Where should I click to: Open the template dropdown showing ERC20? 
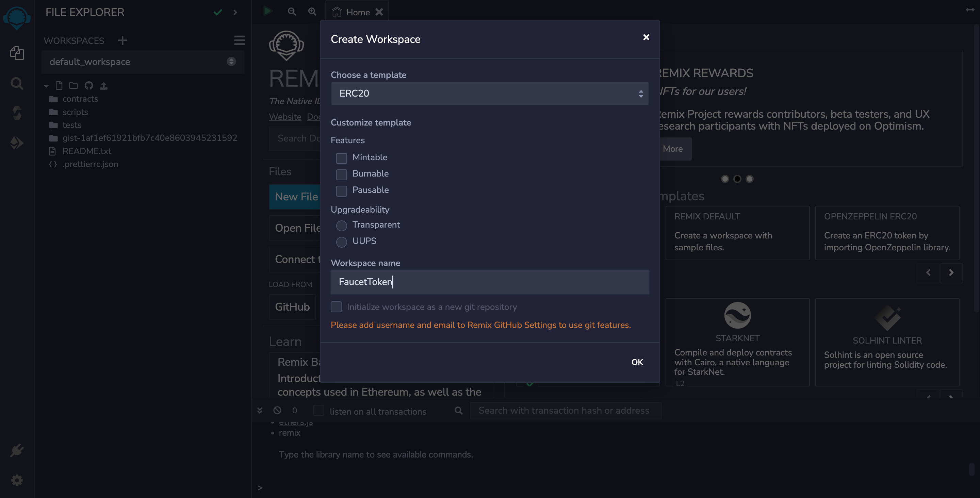coord(490,94)
